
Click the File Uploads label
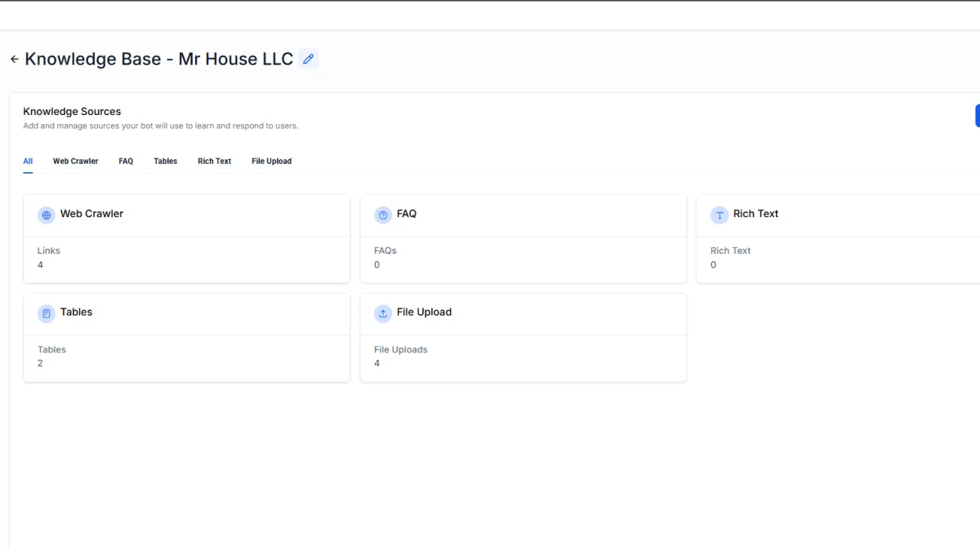point(401,349)
